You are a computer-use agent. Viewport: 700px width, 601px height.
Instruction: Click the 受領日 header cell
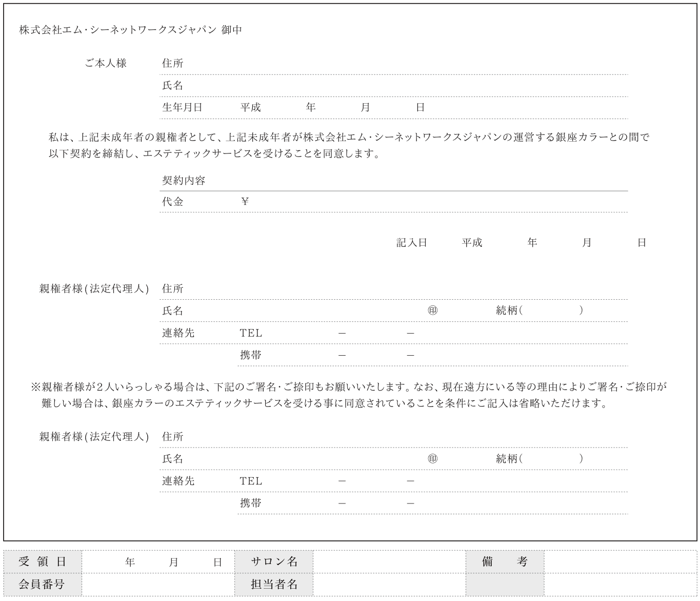click(43, 561)
